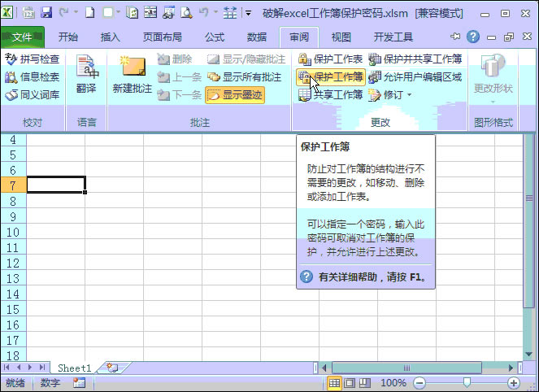
Task: Toggle 显示墨迹 show ink button
Action: point(235,95)
